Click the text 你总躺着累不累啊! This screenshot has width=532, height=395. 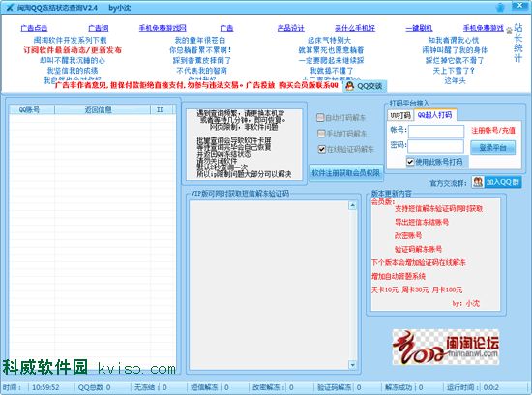click(x=200, y=50)
